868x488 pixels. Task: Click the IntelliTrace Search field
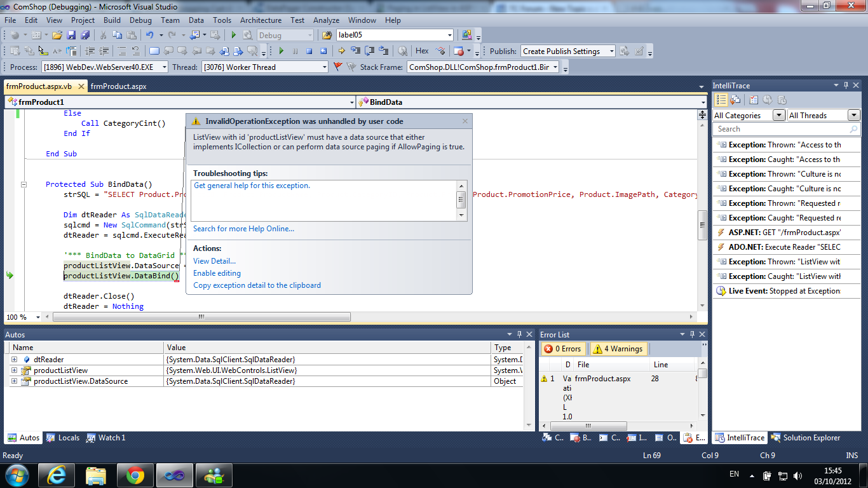click(786, 129)
